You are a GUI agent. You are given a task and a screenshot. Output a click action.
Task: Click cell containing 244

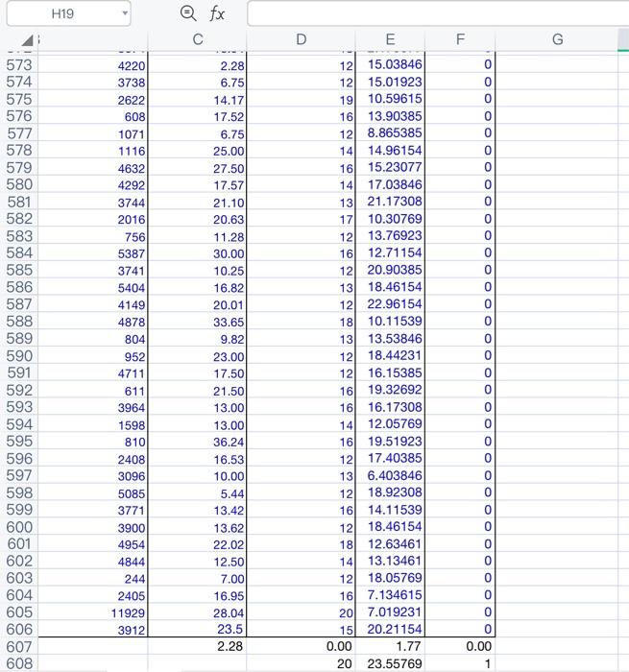click(93, 579)
